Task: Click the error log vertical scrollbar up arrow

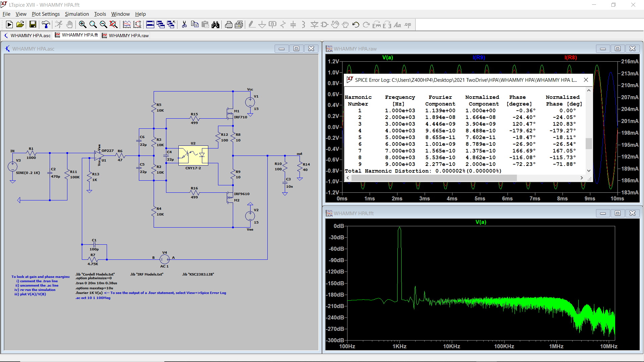Action: click(x=589, y=90)
